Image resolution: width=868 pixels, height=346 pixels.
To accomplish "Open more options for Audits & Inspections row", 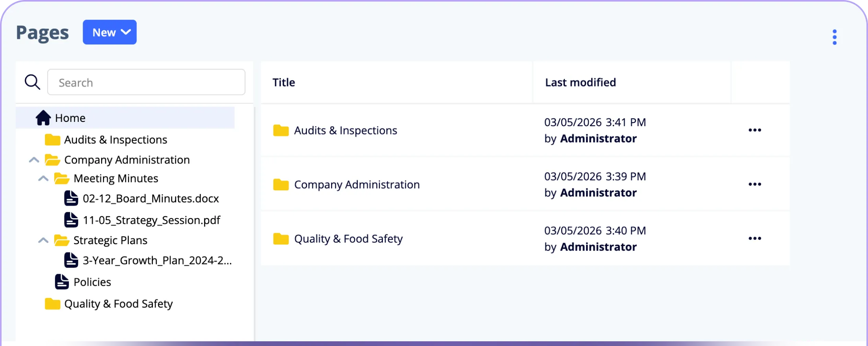I will (755, 130).
